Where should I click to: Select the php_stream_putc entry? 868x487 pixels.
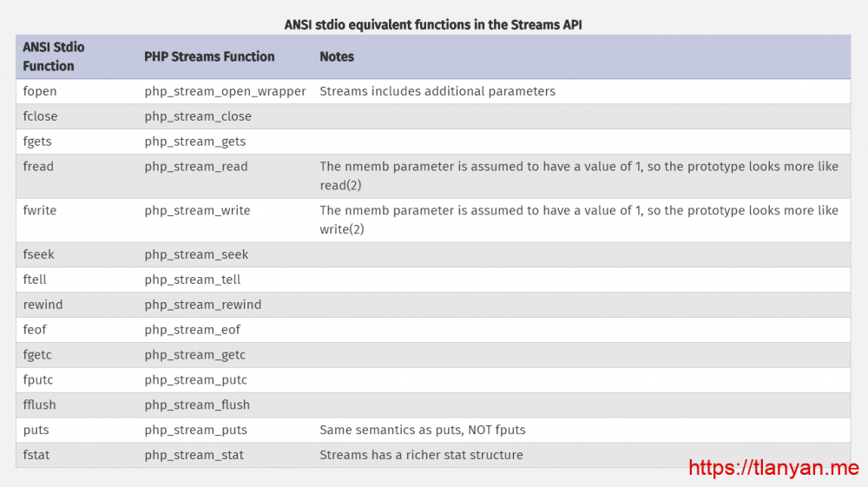tap(196, 380)
